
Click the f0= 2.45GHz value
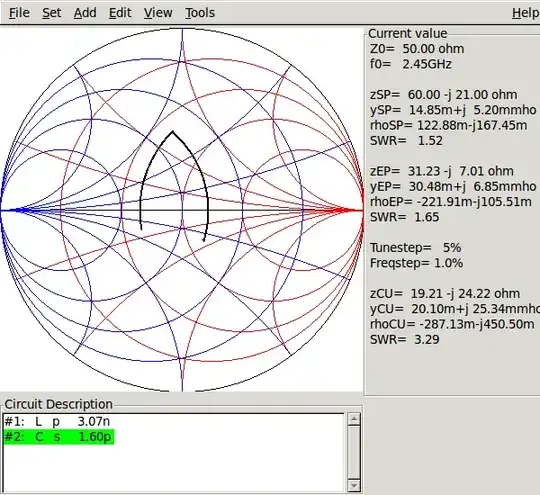tap(411, 64)
